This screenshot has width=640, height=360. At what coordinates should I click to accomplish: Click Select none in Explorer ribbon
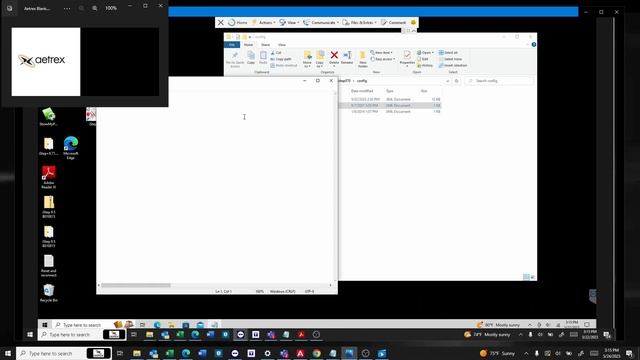click(450, 59)
